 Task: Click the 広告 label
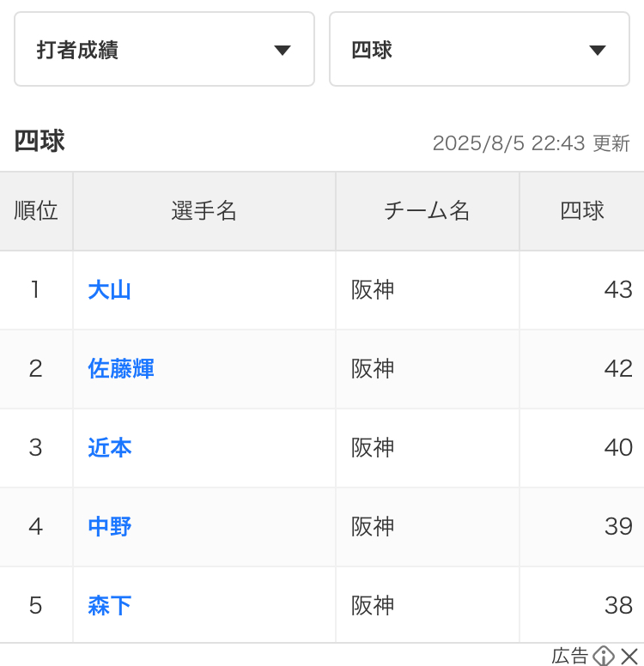click(569, 657)
